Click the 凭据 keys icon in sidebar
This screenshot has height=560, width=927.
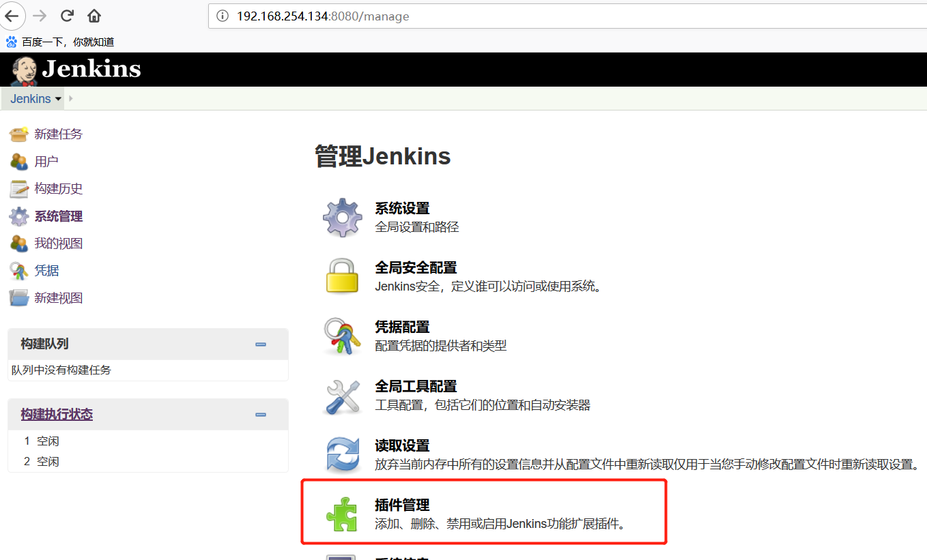click(19, 271)
